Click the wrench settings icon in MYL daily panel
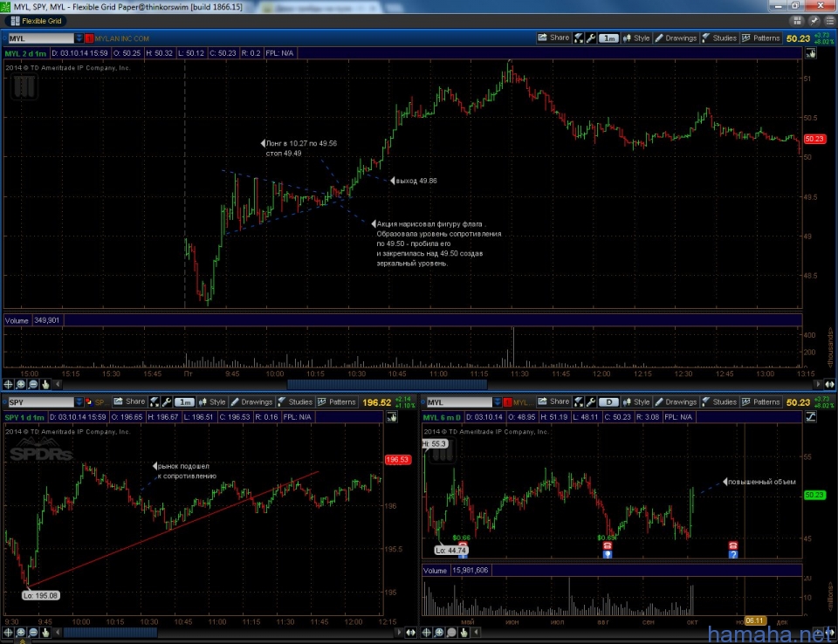The height and width of the screenshot is (644, 838). point(591,402)
